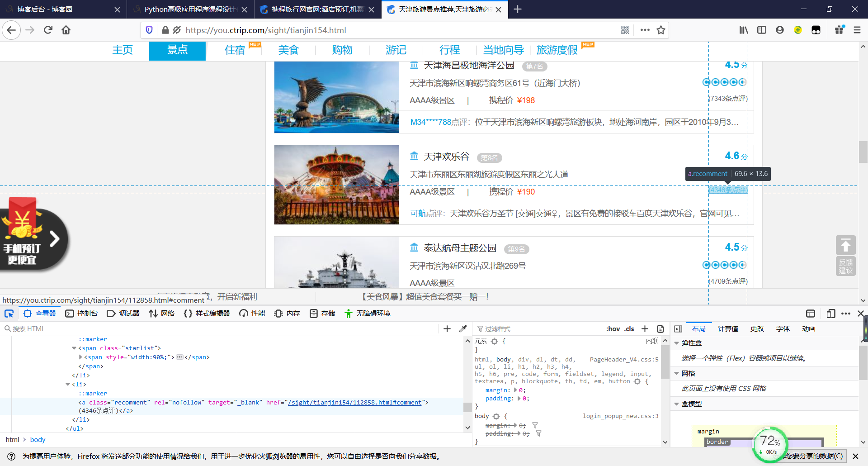
Task: Toggle the :hov pseudo-class panel
Action: 613,329
